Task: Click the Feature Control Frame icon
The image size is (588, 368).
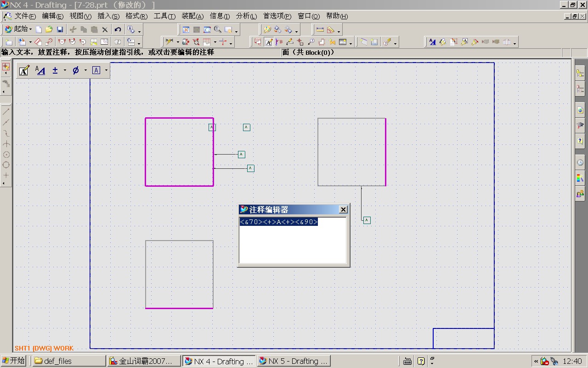Action: click(258, 42)
